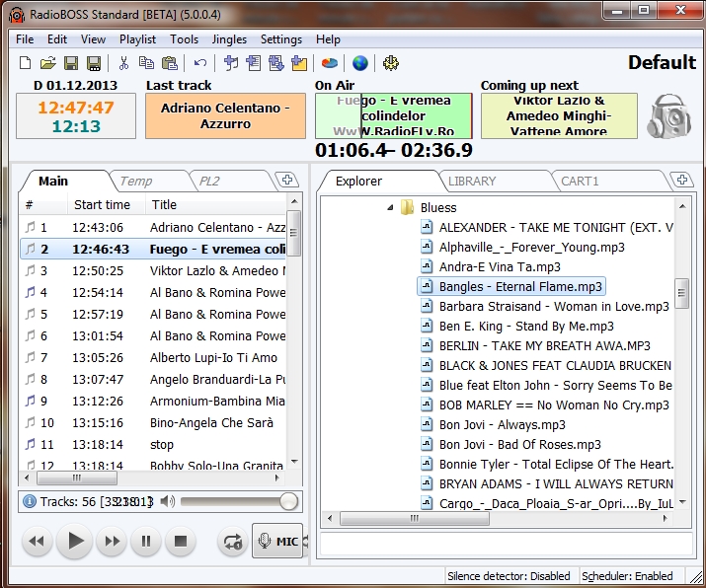The image size is (706, 588).
Task: Create a new playlist with the blank page icon
Action: click(26, 63)
